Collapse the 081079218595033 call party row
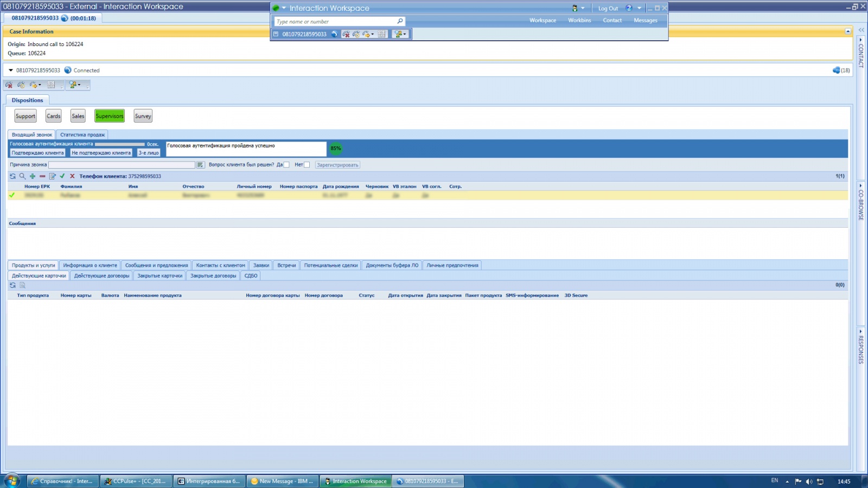Image resolution: width=868 pixels, height=488 pixels. pos(11,70)
